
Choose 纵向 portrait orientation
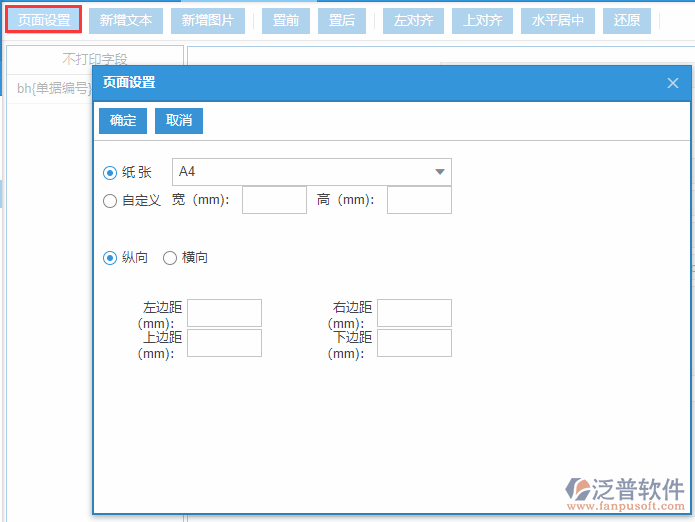tap(110, 258)
